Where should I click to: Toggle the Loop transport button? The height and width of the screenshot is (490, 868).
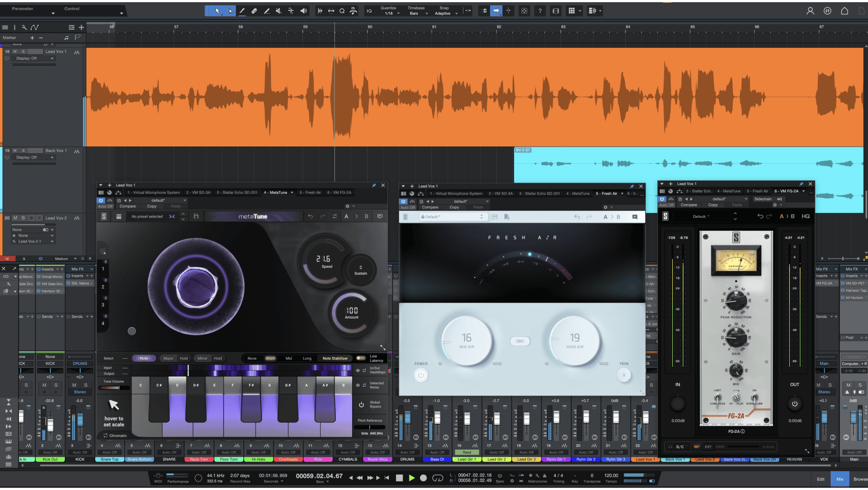click(437, 478)
